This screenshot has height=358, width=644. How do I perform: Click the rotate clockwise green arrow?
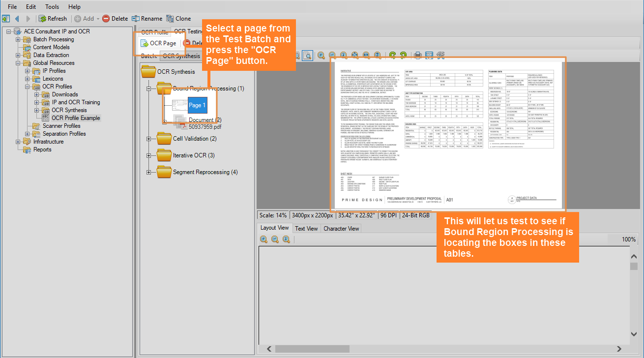pos(392,55)
